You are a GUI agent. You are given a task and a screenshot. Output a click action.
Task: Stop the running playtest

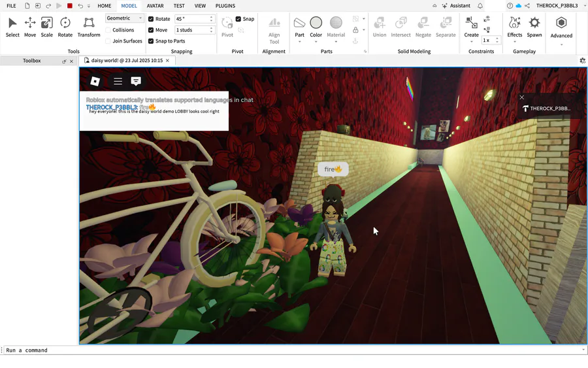[x=70, y=6]
